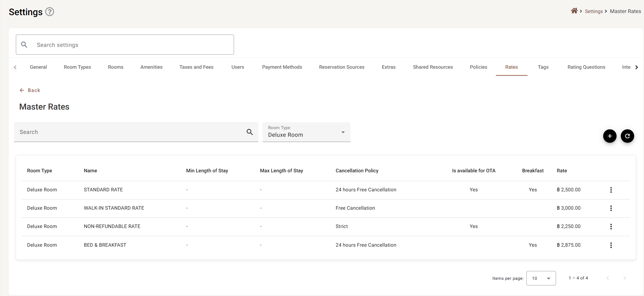Click the Rate column header

pyautogui.click(x=562, y=171)
